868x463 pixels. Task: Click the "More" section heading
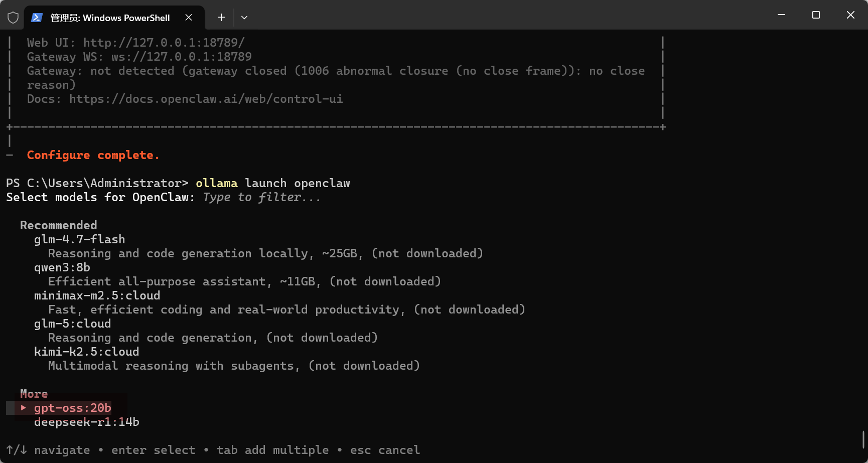34,394
